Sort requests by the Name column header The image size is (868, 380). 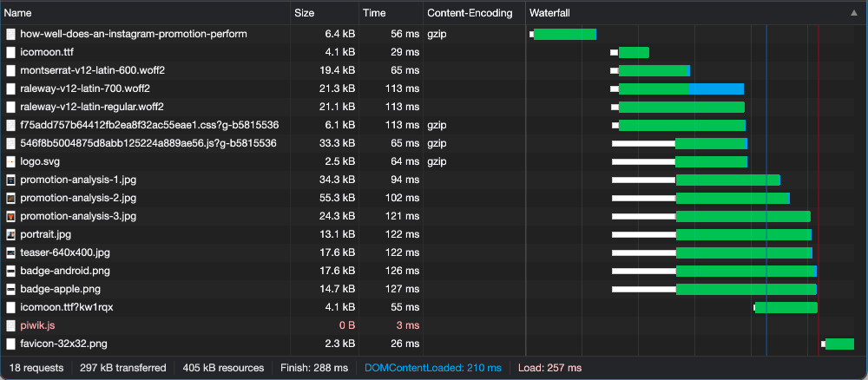19,13
